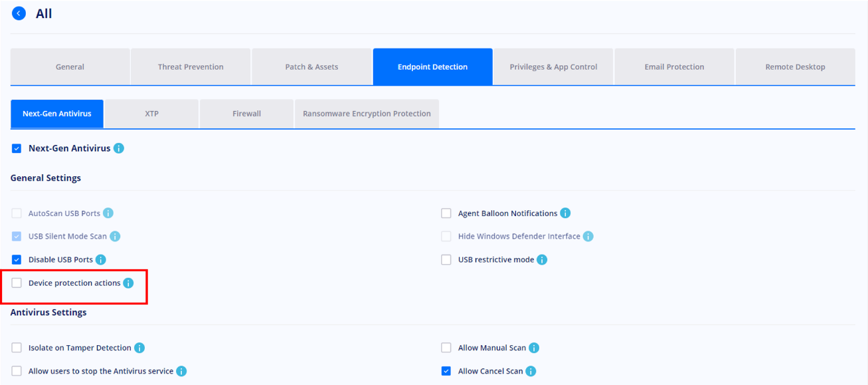Enable Allow Manual Scan checkbox

(446, 348)
